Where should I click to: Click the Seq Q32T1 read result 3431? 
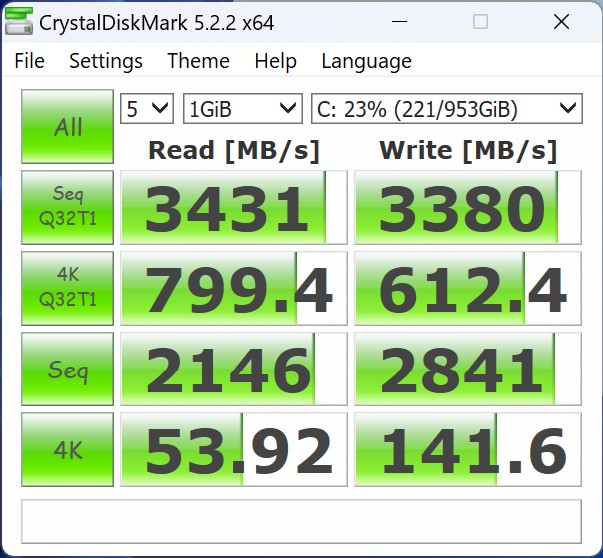pos(234,207)
